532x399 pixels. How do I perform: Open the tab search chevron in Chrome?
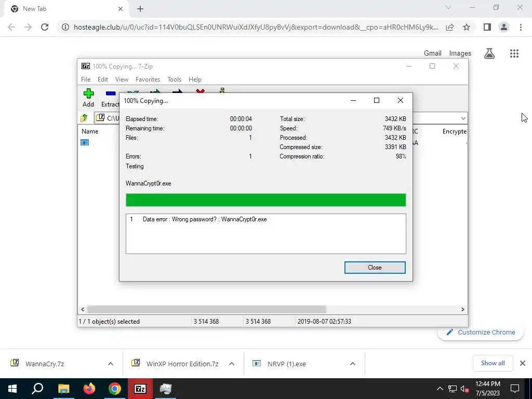click(448, 7)
